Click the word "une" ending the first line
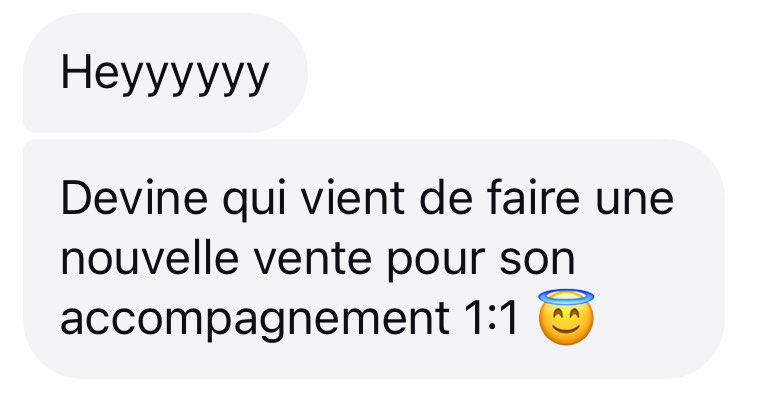The width and height of the screenshot is (763, 409). pyautogui.click(x=635, y=201)
